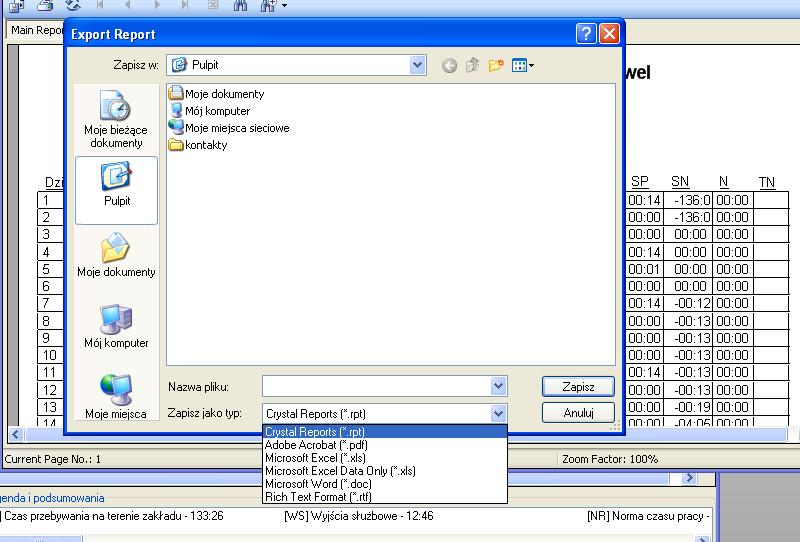Open the zoom dropdown arrow in toolbar
The height and width of the screenshot is (542, 800).
(x=284, y=6)
